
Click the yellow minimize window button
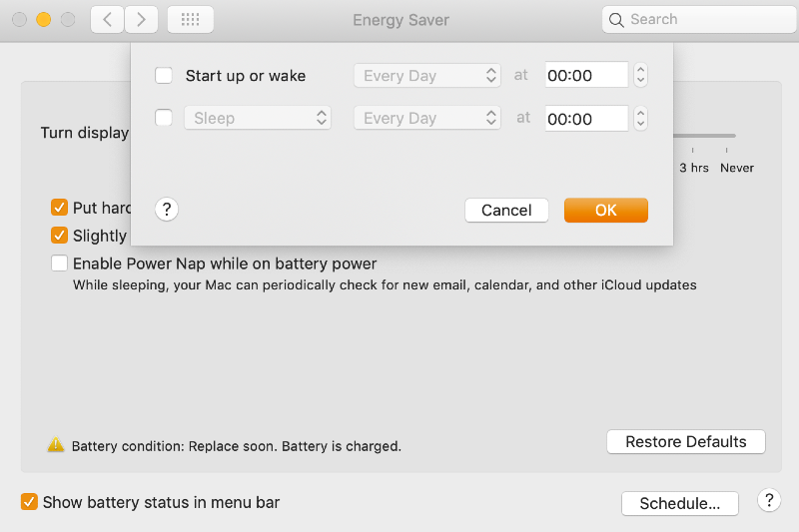pyautogui.click(x=44, y=20)
